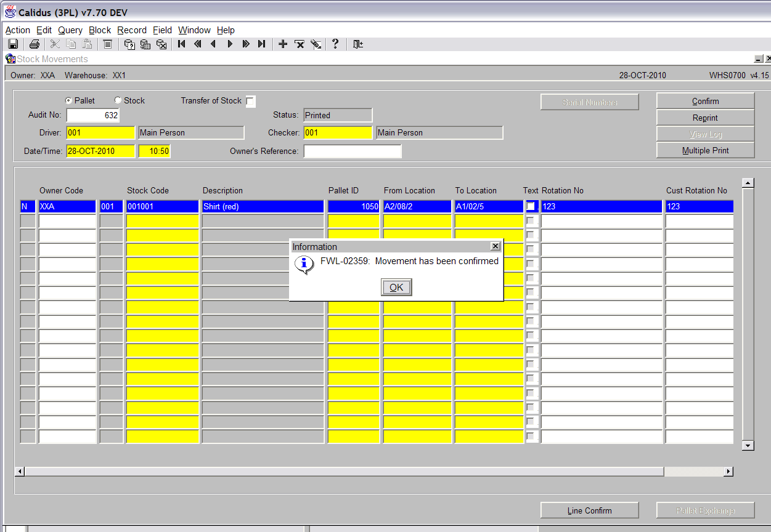
Task: Click the Checker code field
Action: pyautogui.click(x=338, y=132)
